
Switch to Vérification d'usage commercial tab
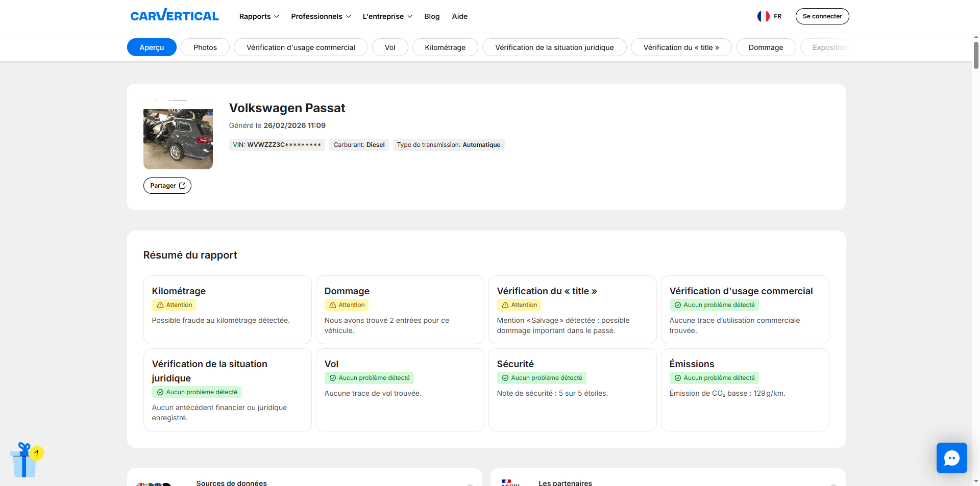point(301,47)
